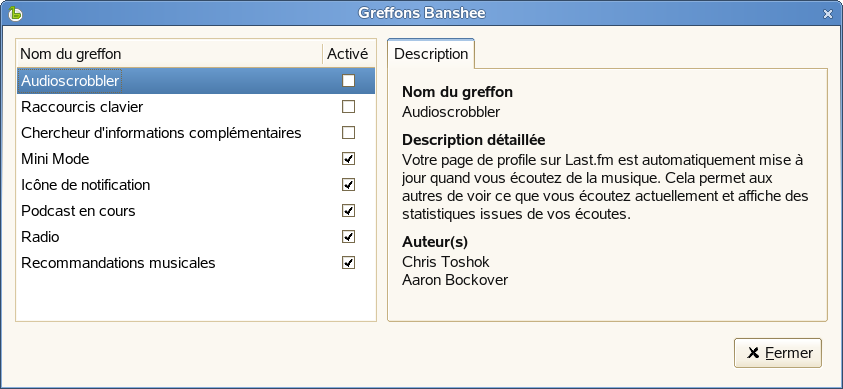
Task: Click the Description détaillée heading
Action: (x=474, y=140)
